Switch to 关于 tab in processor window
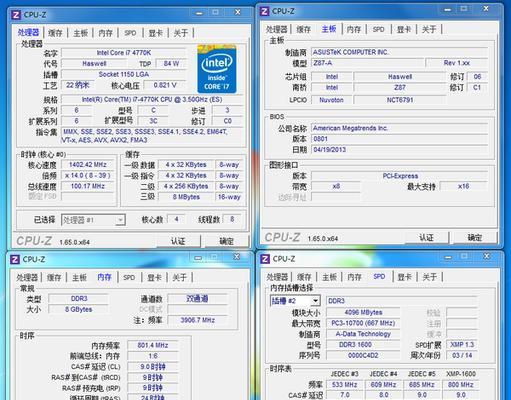 click(x=181, y=33)
